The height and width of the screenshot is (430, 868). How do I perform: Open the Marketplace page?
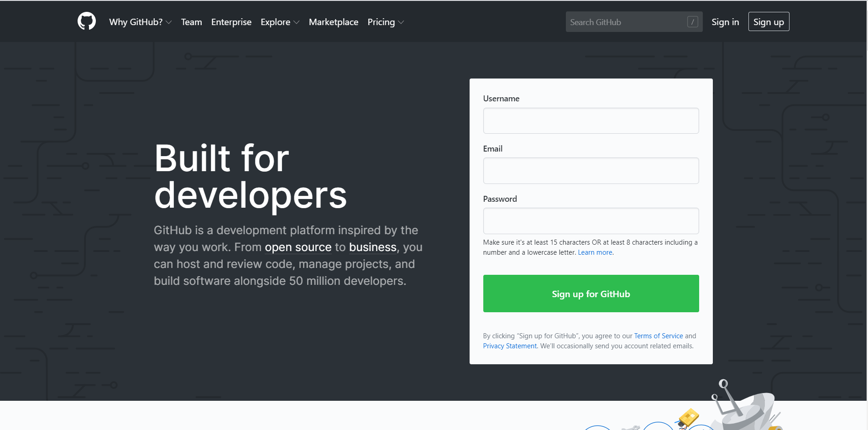(334, 22)
